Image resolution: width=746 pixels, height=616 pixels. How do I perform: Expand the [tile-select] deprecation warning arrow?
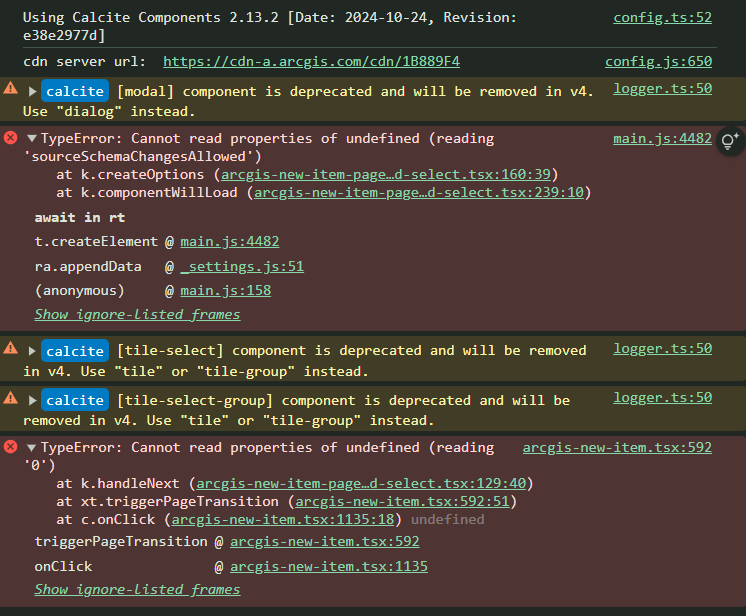(x=32, y=351)
